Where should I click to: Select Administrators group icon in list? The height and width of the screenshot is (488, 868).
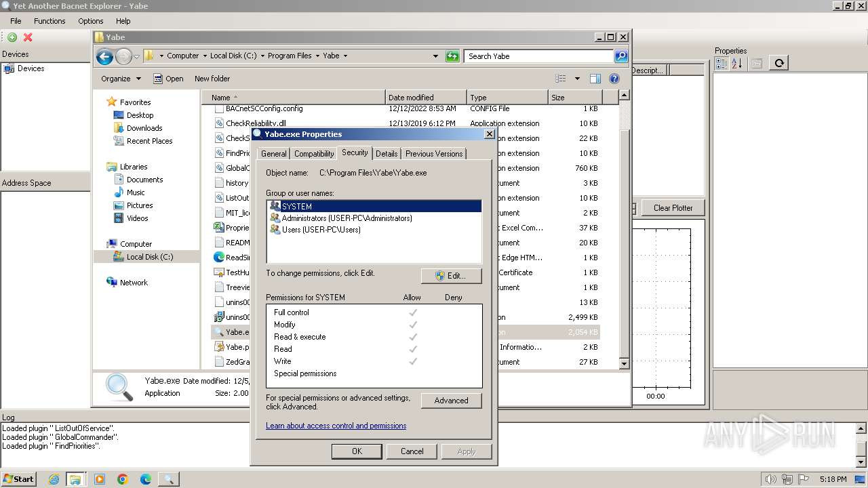tap(275, 218)
